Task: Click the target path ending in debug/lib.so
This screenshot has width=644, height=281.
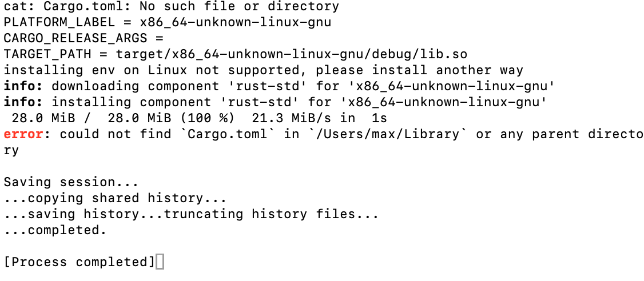Action: (x=292, y=55)
